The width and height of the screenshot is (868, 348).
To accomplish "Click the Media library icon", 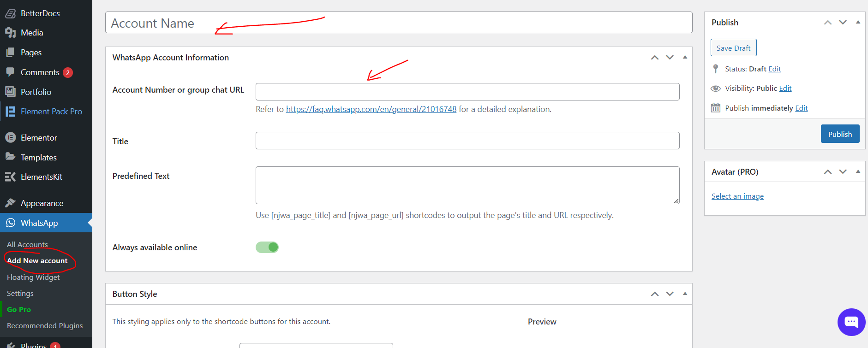I will coord(10,33).
